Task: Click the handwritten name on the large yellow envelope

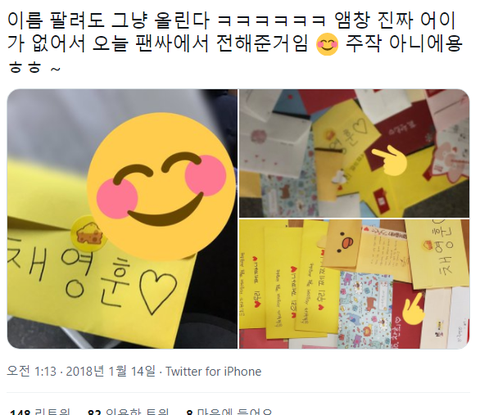Action: point(68,273)
